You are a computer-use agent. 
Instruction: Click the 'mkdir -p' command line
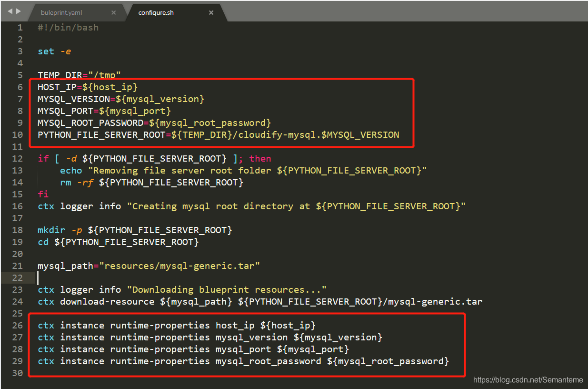point(135,230)
